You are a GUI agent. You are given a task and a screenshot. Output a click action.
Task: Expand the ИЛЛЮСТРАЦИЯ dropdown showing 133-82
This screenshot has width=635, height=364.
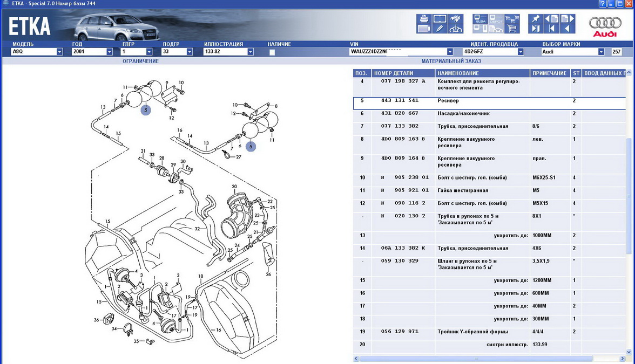251,52
